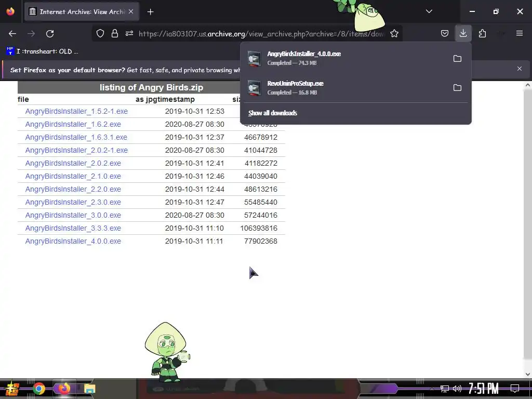Open the Start menu icon on taskbar
This screenshot has width=532, height=399.
point(11,389)
